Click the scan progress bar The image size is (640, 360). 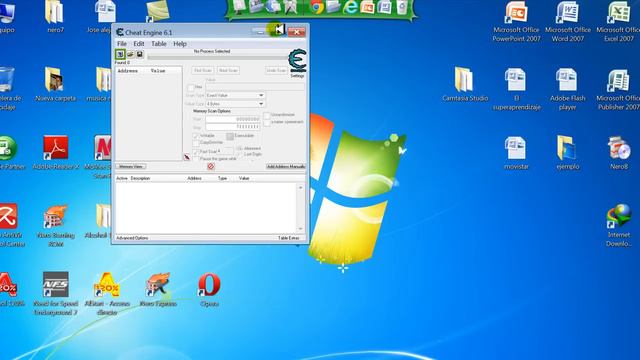[218, 58]
